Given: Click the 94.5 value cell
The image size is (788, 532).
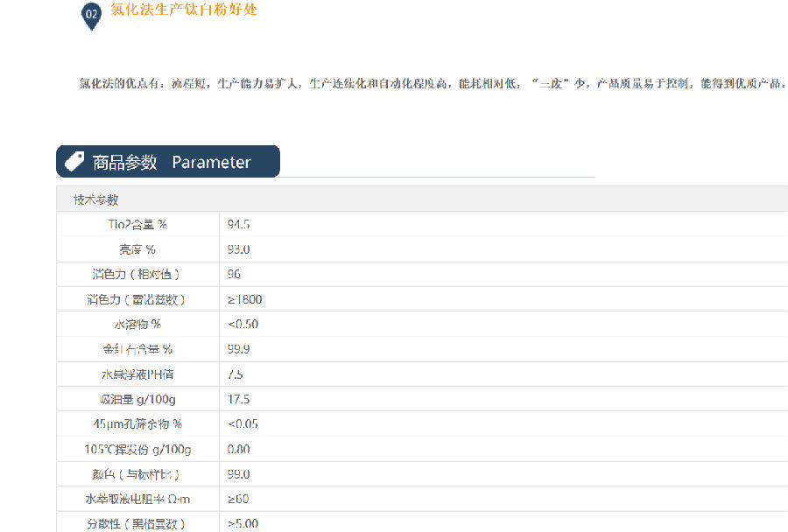Looking at the screenshot, I should [x=239, y=225].
